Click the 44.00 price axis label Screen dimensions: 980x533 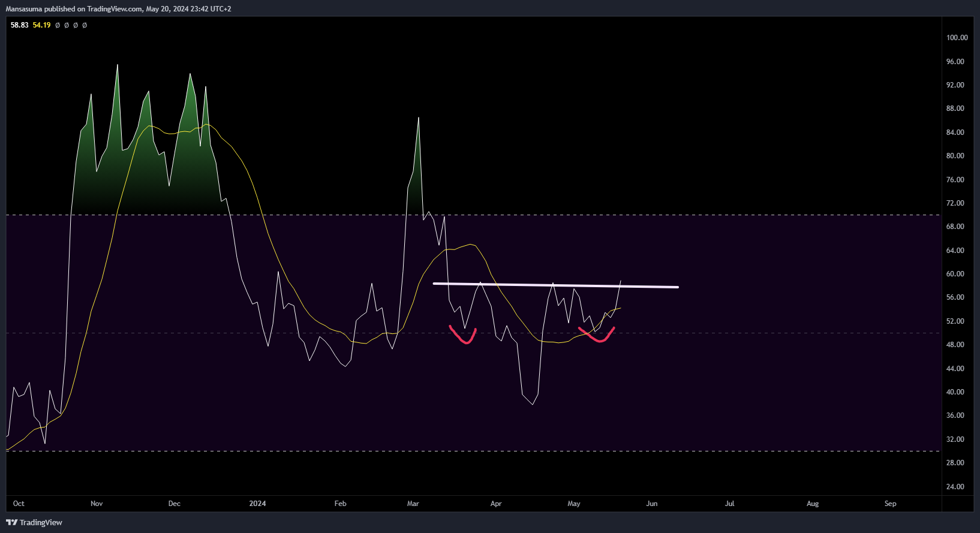[955, 369]
